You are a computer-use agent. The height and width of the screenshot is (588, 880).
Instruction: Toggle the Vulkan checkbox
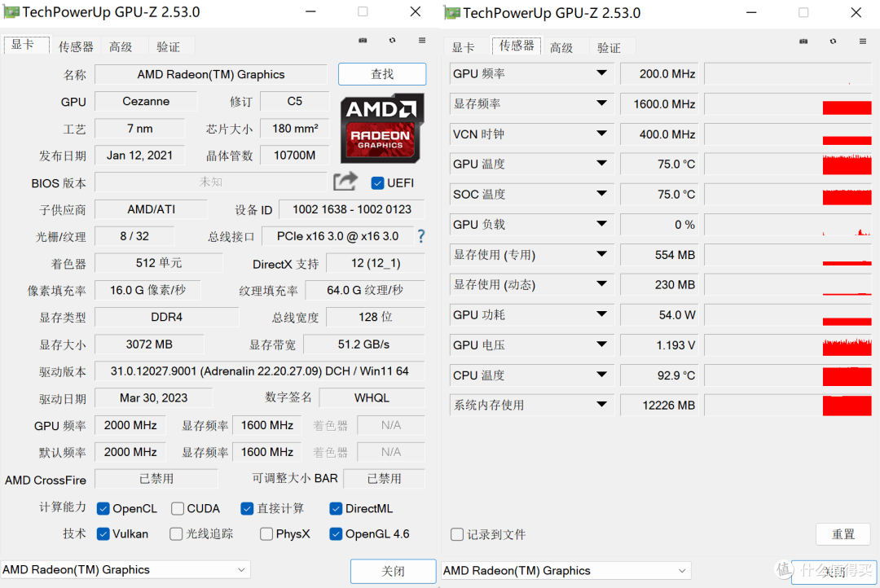(x=103, y=533)
